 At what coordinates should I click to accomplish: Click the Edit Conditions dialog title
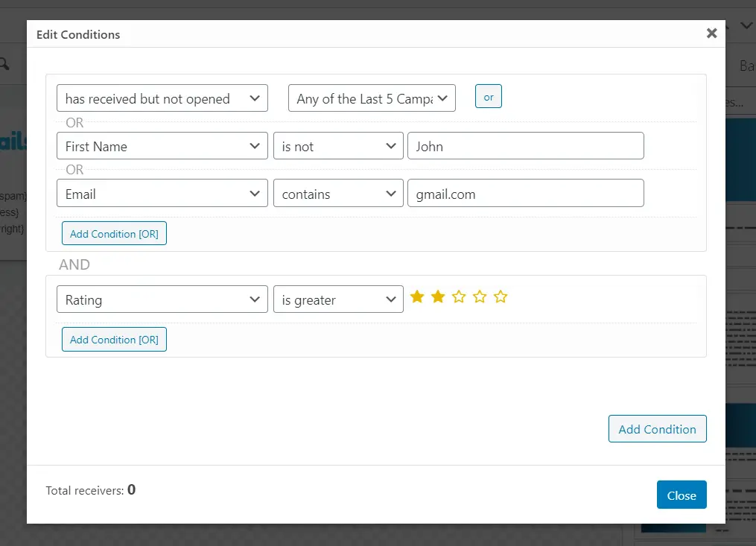(78, 35)
